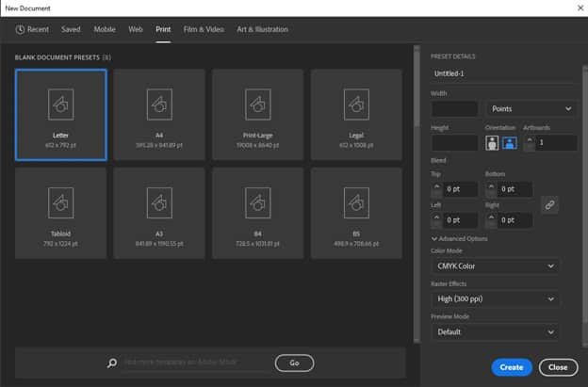
Task: Open the Points units dropdown
Action: [x=531, y=109]
